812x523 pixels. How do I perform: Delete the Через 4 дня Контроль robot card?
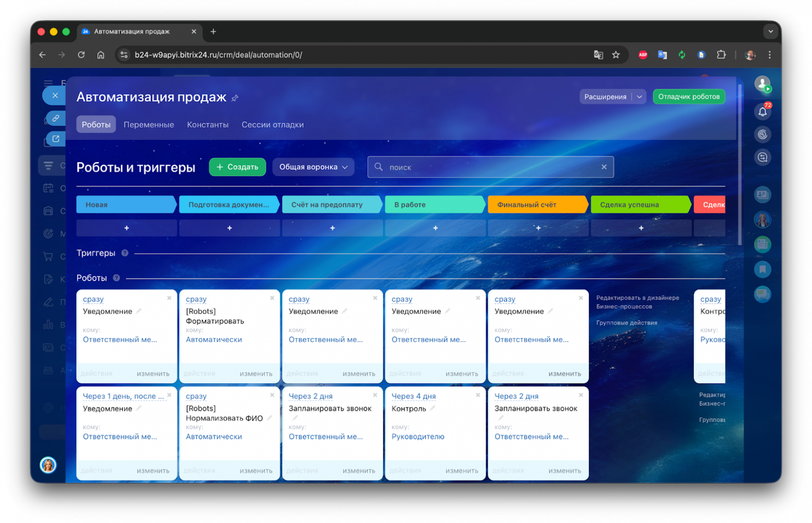(x=478, y=395)
